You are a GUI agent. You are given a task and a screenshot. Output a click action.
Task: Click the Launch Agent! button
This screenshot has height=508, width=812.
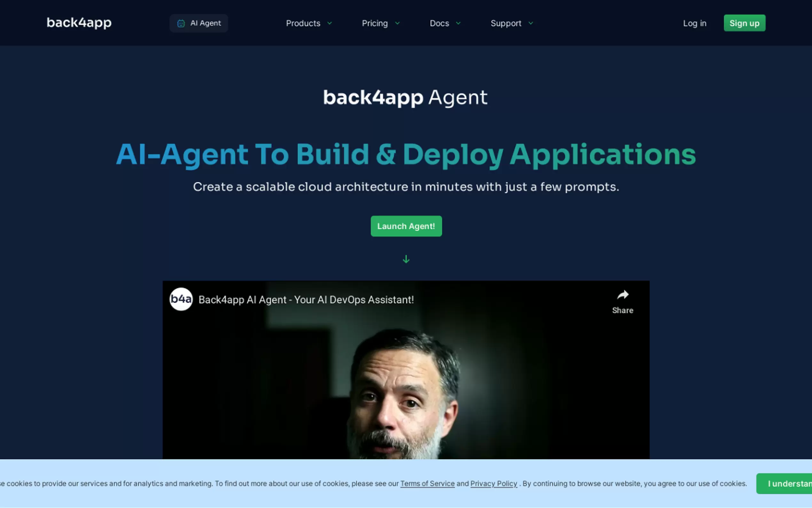pyautogui.click(x=406, y=226)
